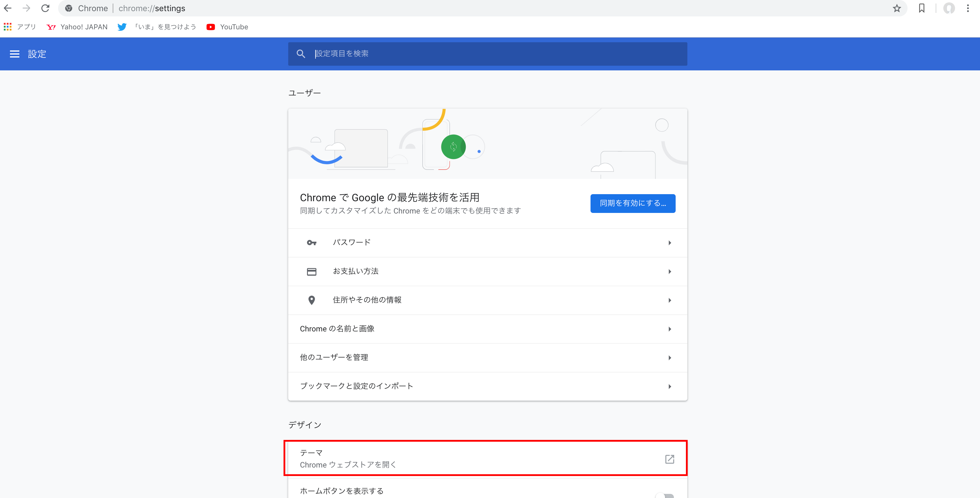Open Chrome の名前と画像 settings

[x=487, y=329]
